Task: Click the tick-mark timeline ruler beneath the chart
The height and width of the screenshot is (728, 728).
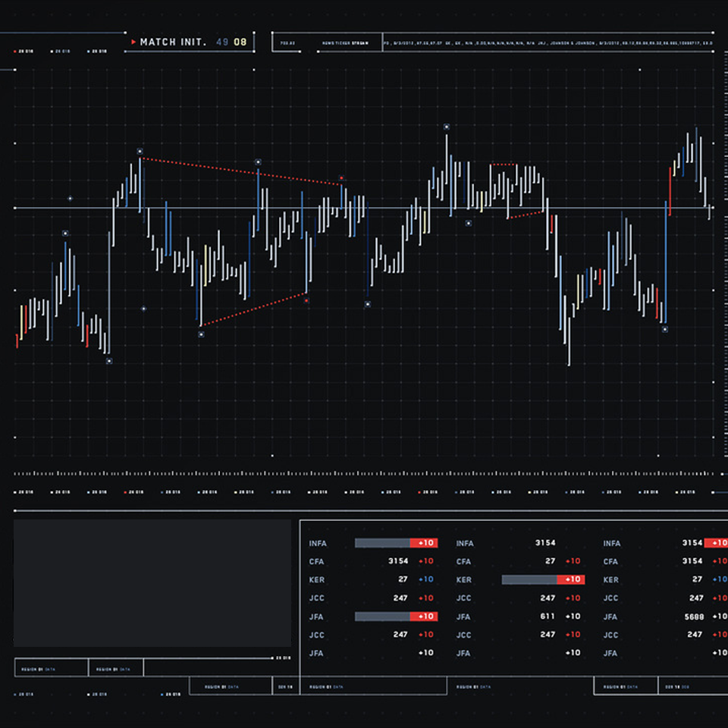Action: (x=365, y=473)
